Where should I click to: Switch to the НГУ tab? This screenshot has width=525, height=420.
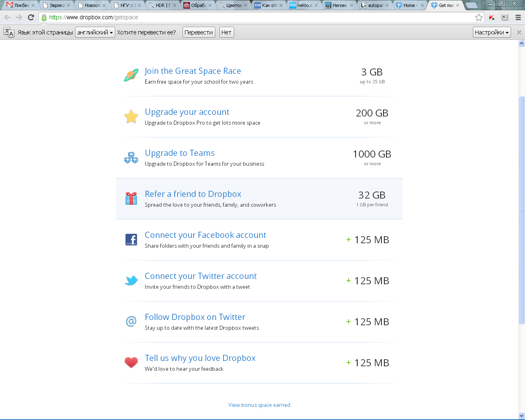[x=126, y=5]
